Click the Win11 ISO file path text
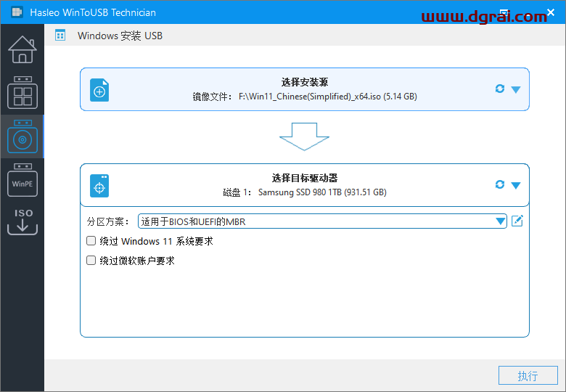Viewport: 566px width, 392px height. (x=328, y=97)
